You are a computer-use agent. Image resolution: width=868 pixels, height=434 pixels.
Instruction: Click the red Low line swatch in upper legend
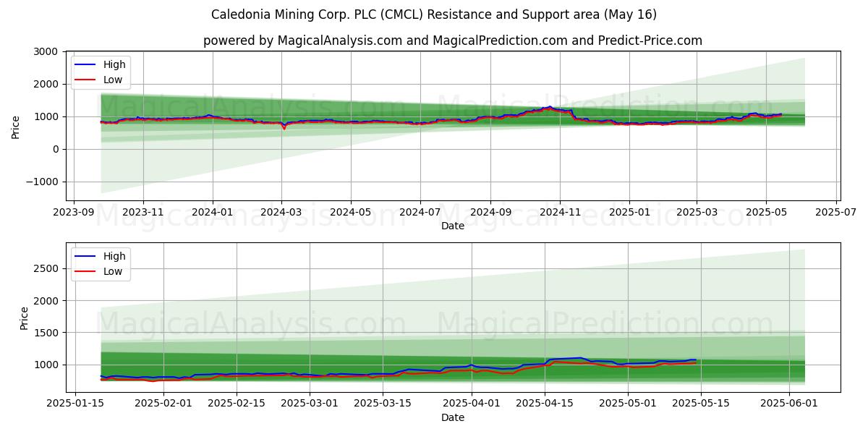85,80
